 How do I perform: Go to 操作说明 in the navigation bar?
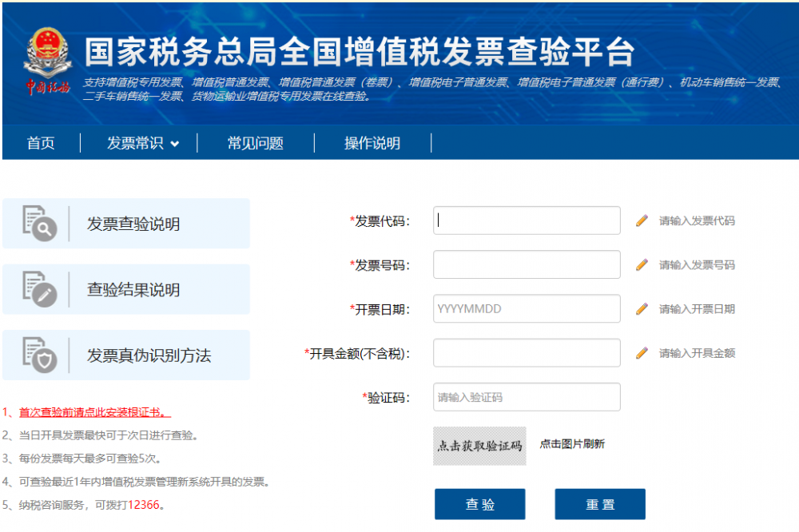[x=372, y=144]
